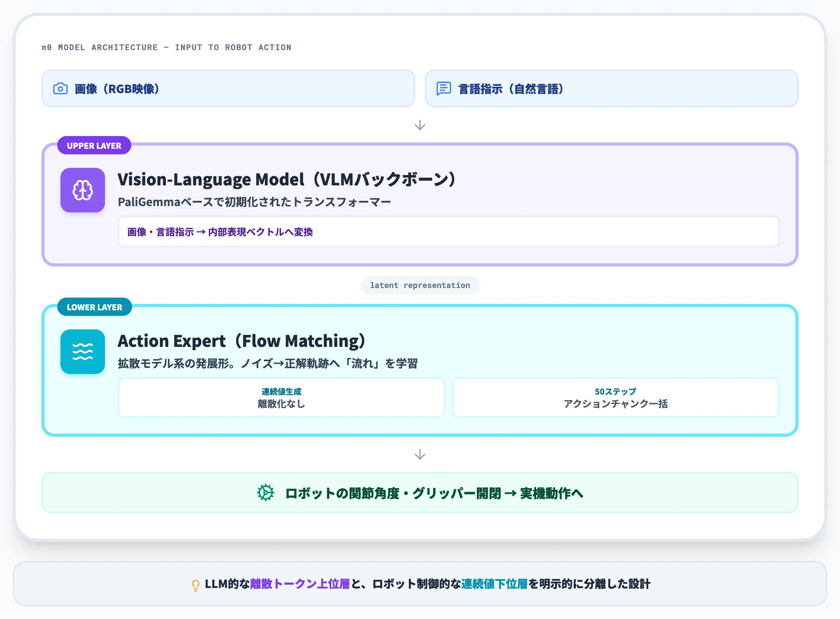The width and height of the screenshot is (840, 619).
Task: Click the teal waves icon for Action Expert
Action: coord(83,352)
